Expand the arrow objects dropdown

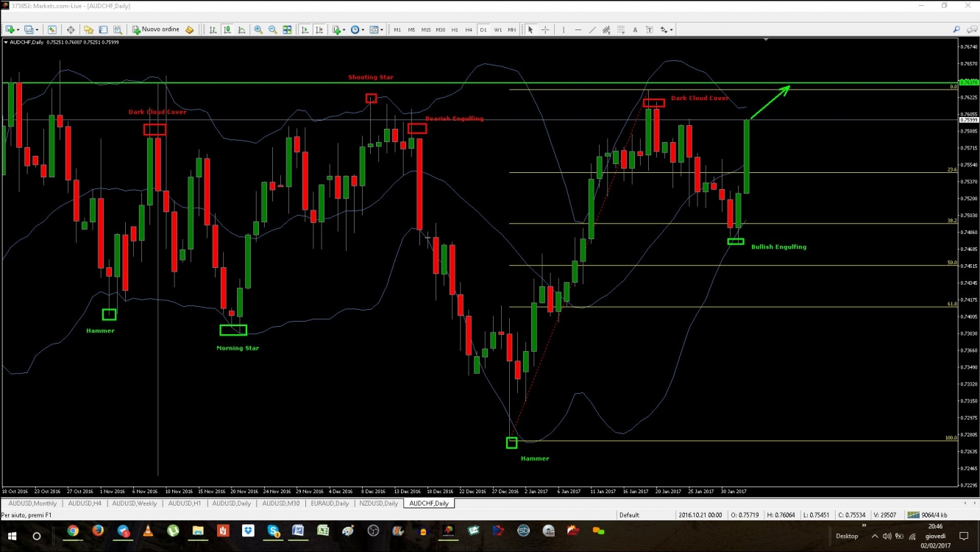670,29
